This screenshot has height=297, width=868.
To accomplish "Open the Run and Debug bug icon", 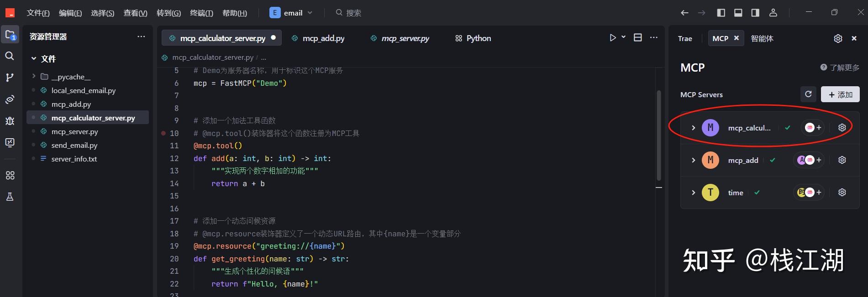I will 10,121.
